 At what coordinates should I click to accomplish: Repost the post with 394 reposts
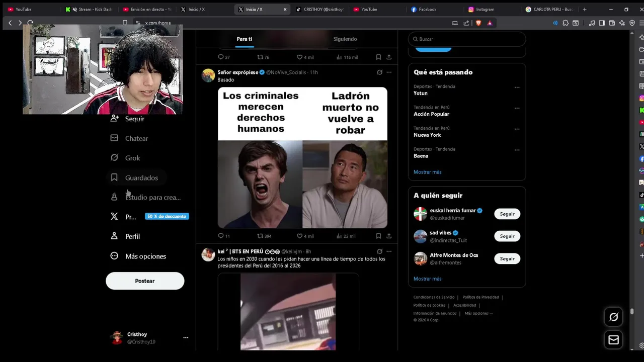(264, 236)
